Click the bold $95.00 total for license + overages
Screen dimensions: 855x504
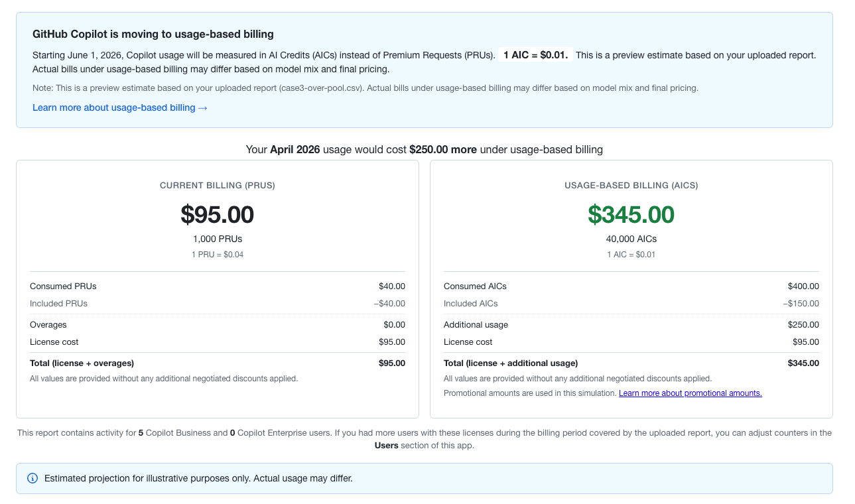(x=392, y=363)
